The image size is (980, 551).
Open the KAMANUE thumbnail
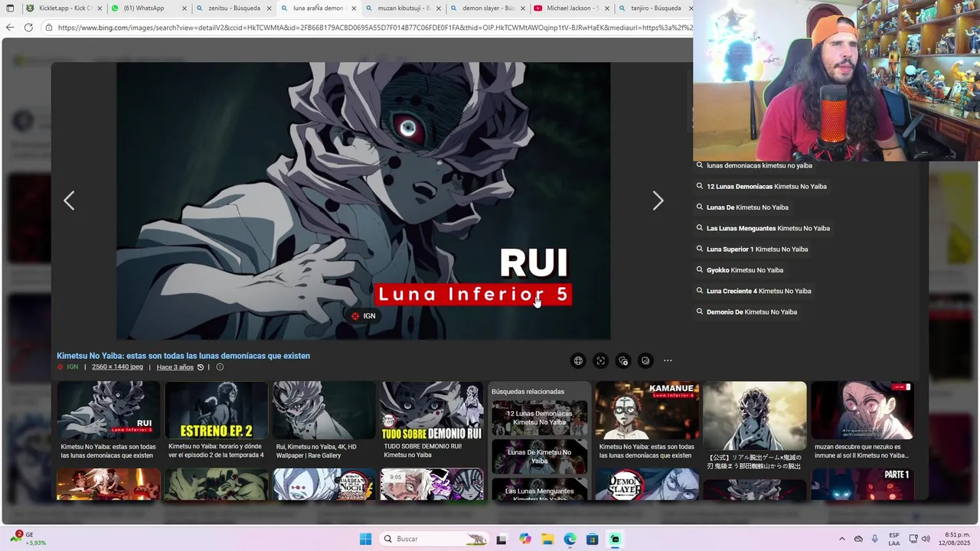[648, 411]
